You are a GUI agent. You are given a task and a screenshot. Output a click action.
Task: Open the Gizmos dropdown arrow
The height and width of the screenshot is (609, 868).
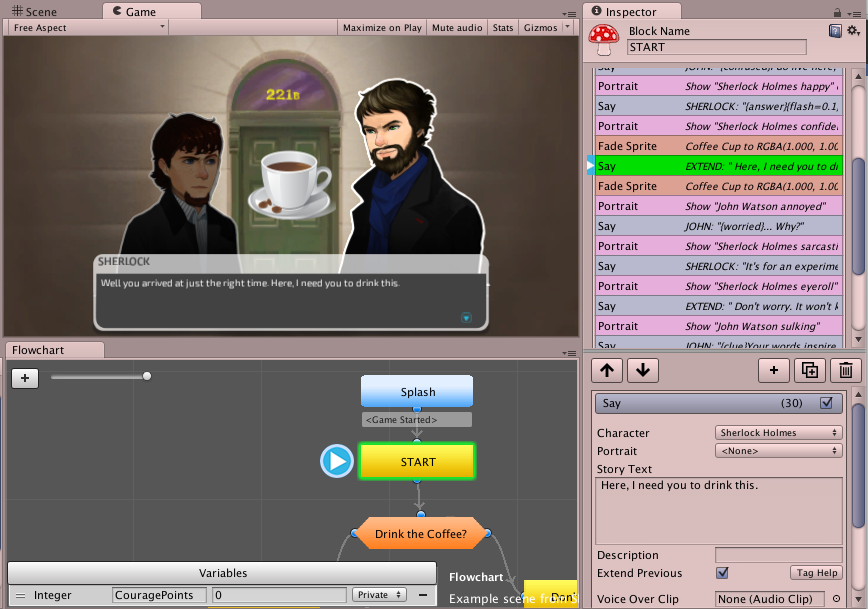coord(567,27)
